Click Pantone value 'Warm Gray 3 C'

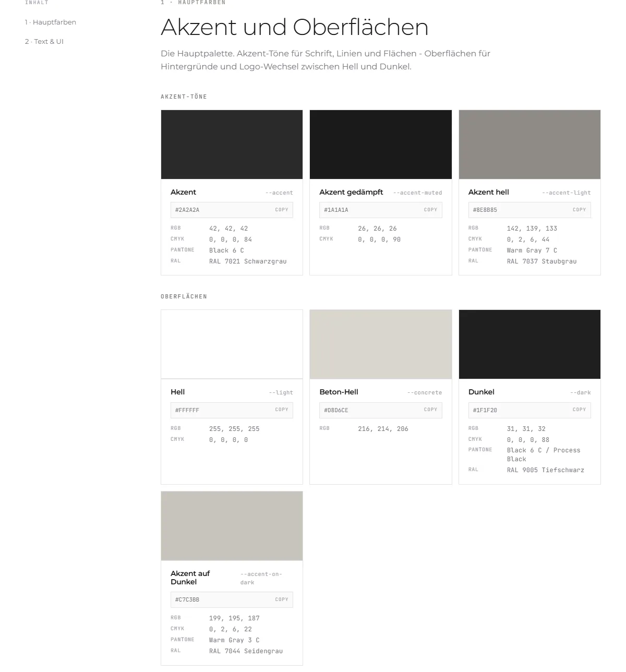(234, 640)
